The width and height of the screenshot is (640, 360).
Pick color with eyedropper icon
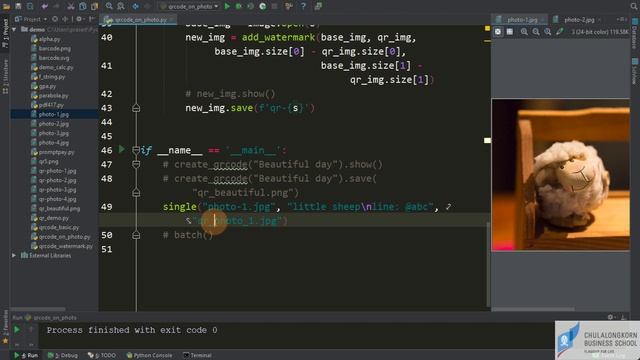pos(560,31)
